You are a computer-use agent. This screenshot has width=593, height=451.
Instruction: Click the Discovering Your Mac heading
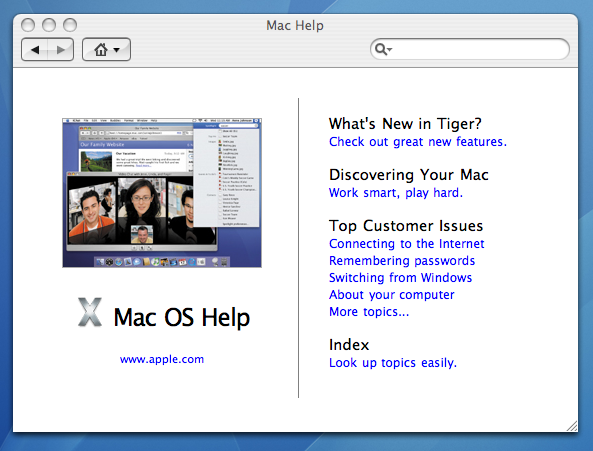(x=408, y=175)
